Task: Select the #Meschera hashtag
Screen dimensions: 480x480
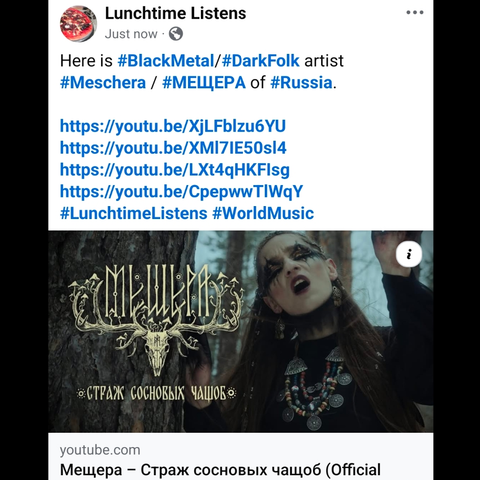Action: click(103, 83)
